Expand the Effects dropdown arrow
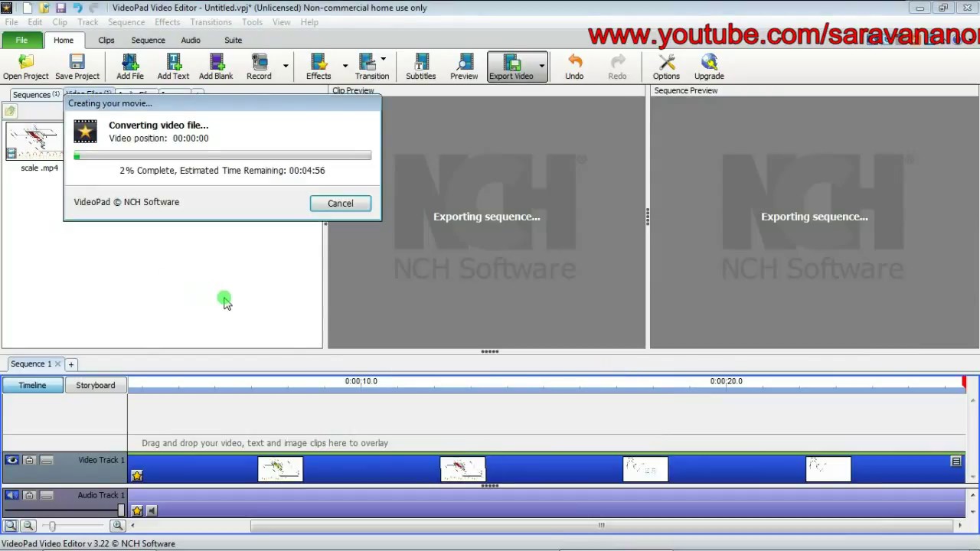Image resolution: width=980 pixels, height=551 pixels. point(345,67)
